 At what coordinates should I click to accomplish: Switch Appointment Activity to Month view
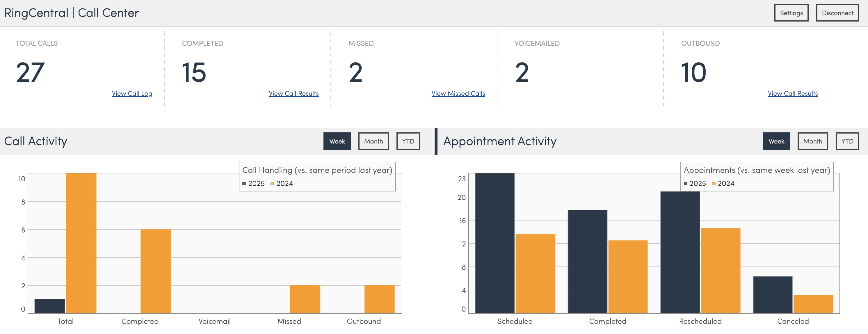click(x=812, y=141)
